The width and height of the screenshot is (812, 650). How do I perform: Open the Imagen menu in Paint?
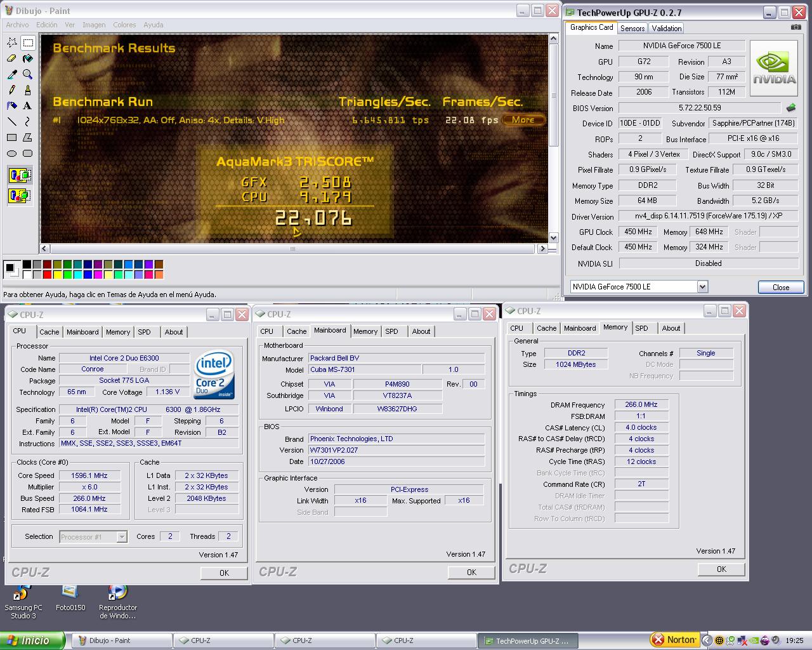click(x=94, y=25)
